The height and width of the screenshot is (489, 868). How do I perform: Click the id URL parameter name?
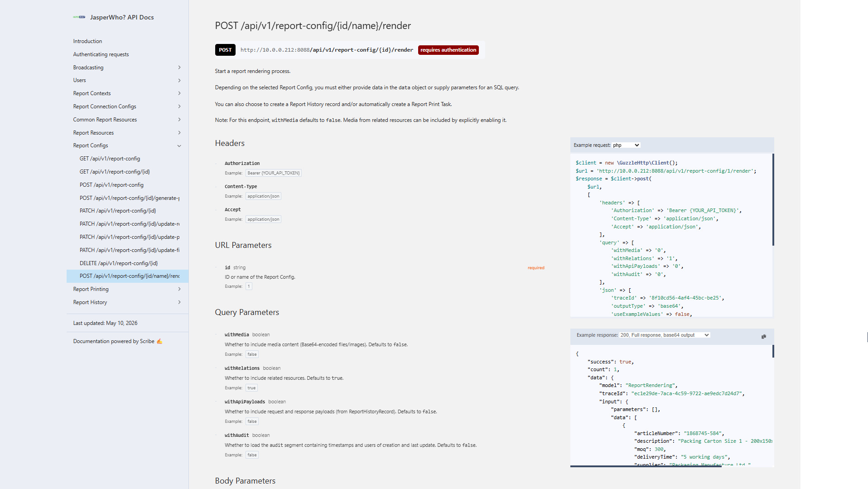[227, 268]
